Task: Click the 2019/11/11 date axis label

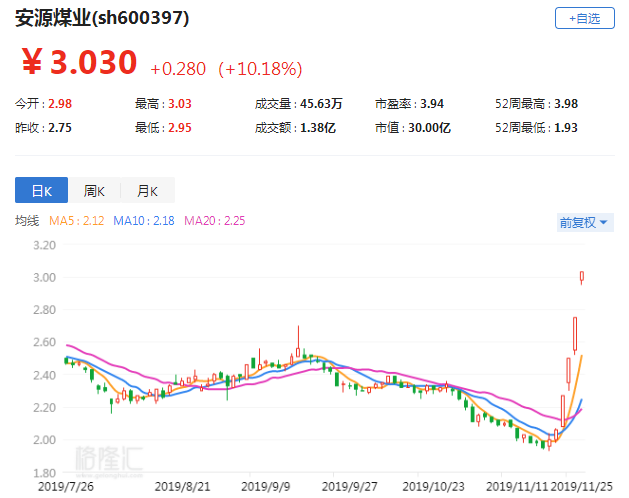Action: click(517, 487)
